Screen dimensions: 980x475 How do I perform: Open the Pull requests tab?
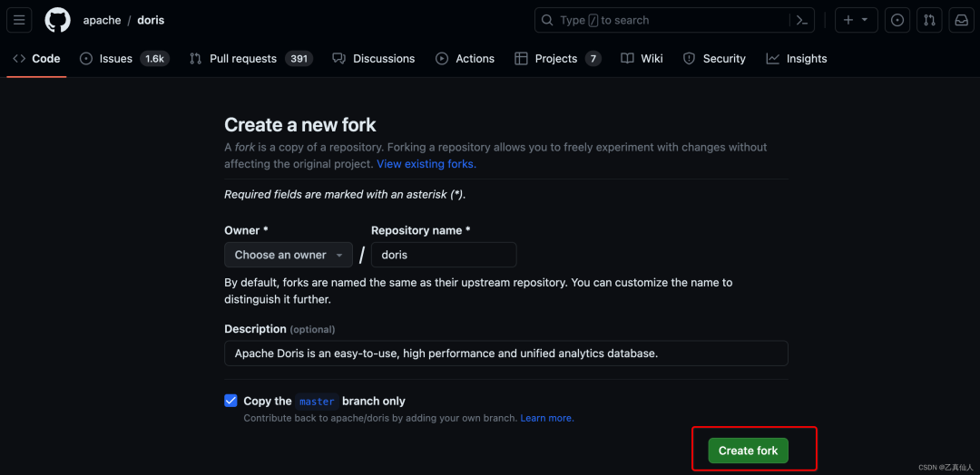[x=242, y=59]
